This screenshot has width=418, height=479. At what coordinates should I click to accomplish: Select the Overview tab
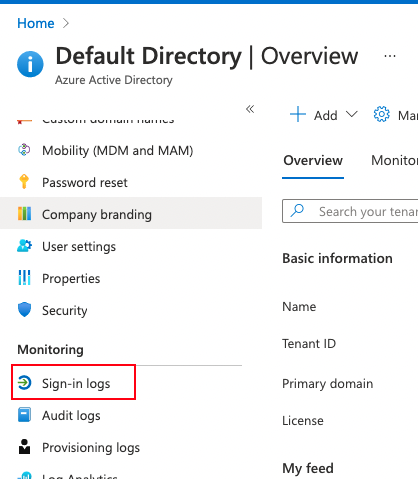tap(313, 160)
